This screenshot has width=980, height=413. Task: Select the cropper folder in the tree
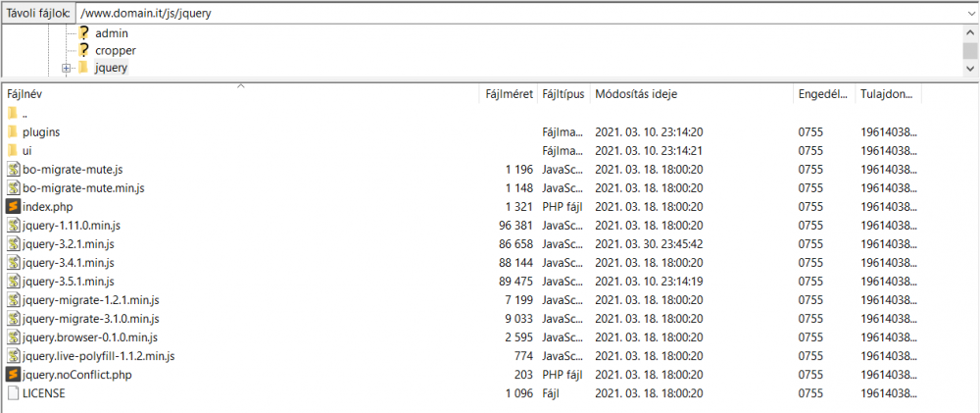click(116, 50)
